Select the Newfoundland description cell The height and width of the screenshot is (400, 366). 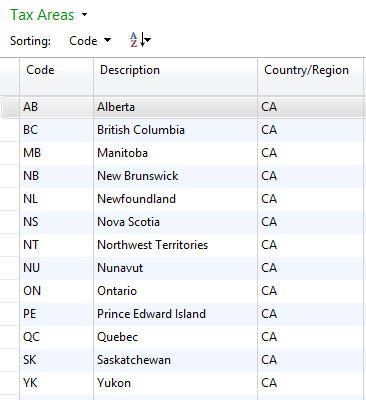point(175,199)
